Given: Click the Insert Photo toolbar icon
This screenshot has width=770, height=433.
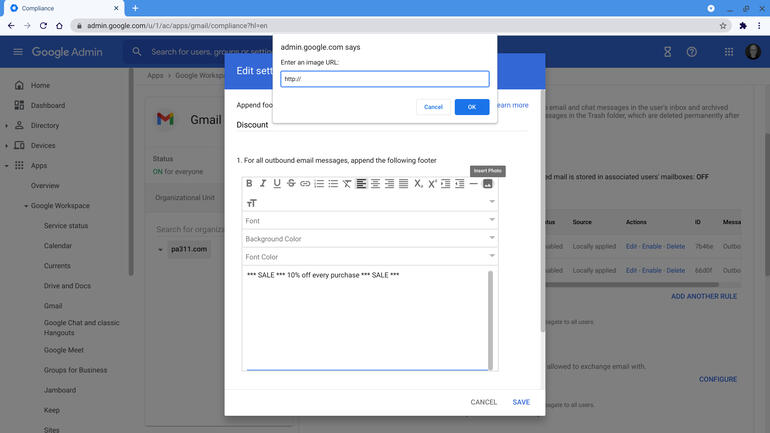Looking at the screenshot, I should [488, 184].
